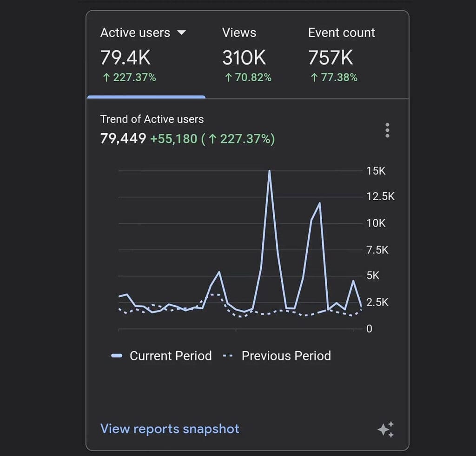Click the 310K Views value

click(x=244, y=58)
